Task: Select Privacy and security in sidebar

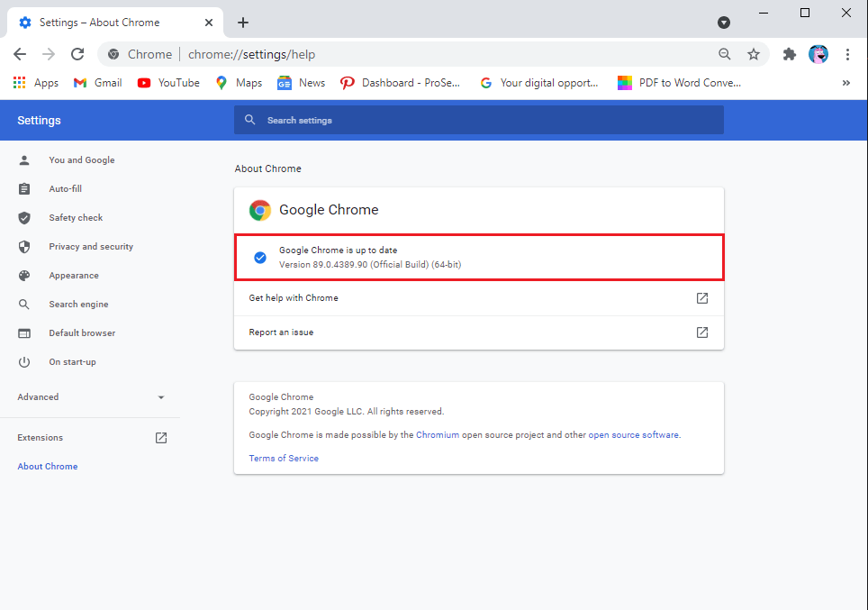Action: [x=90, y=247]
